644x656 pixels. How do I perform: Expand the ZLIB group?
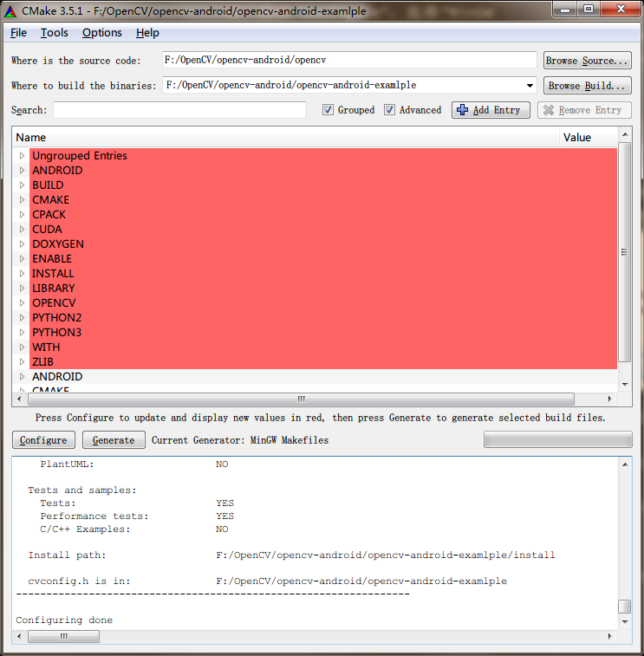click(23, 361)
